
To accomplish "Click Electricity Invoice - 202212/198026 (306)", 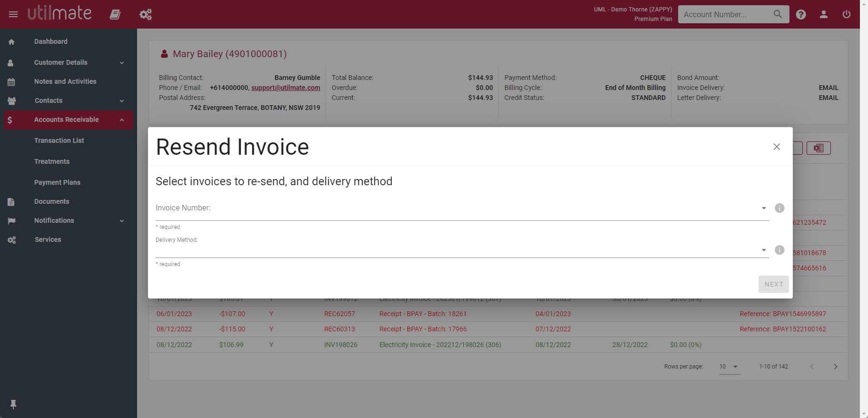I will (440, 345).
